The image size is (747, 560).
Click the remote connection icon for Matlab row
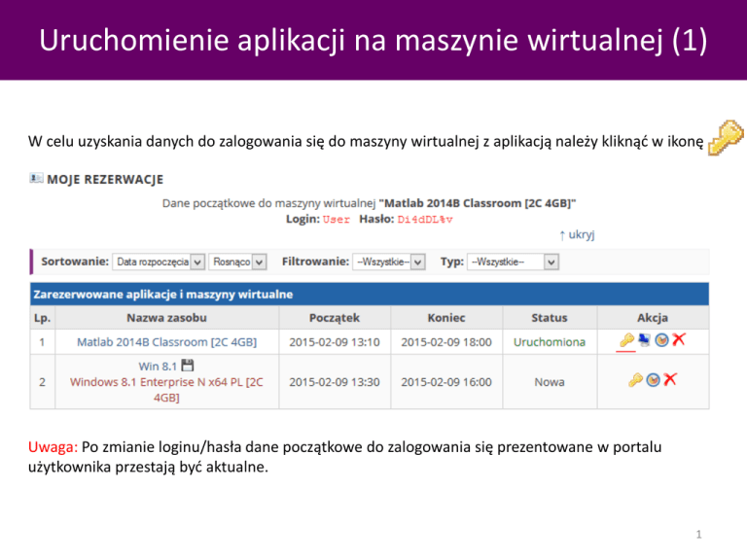coord(643,340)
